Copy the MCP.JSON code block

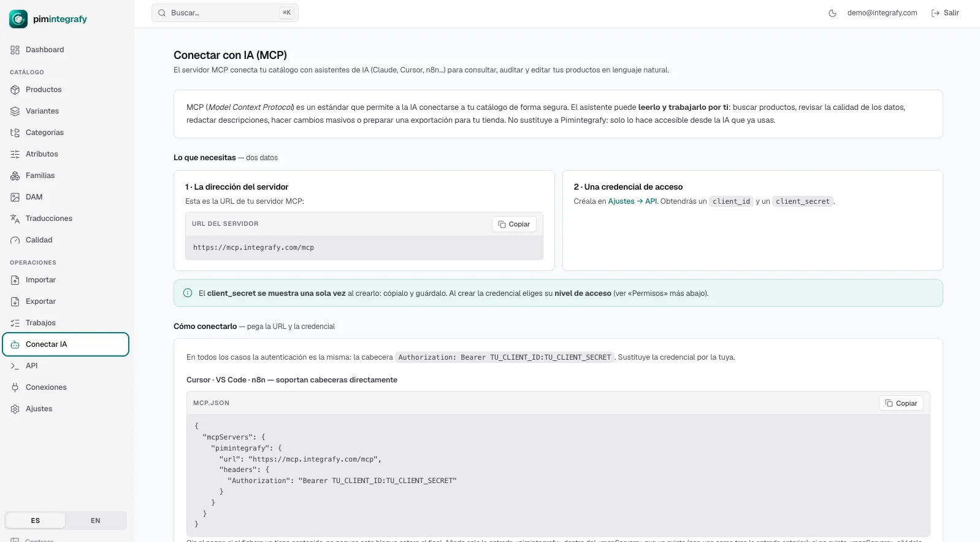901,403
